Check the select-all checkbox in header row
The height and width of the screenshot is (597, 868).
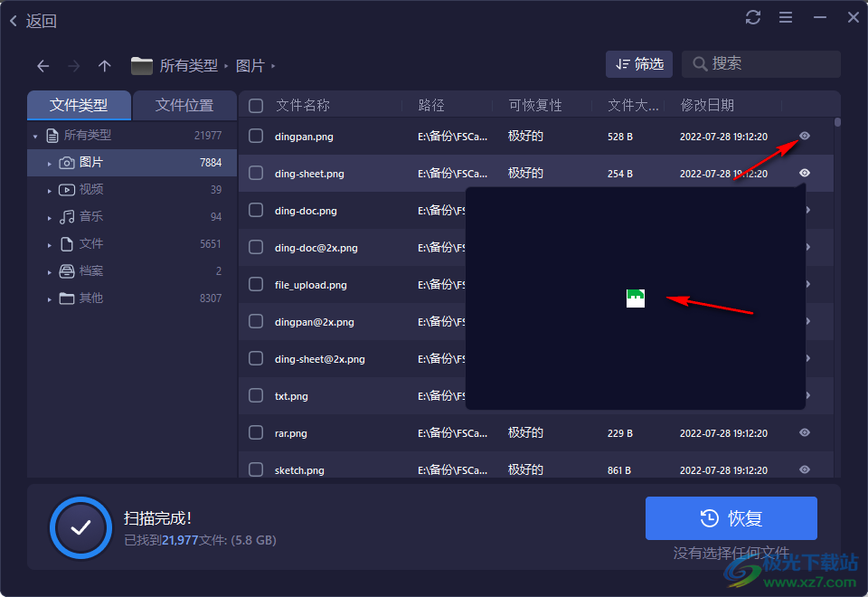[254, 104]
